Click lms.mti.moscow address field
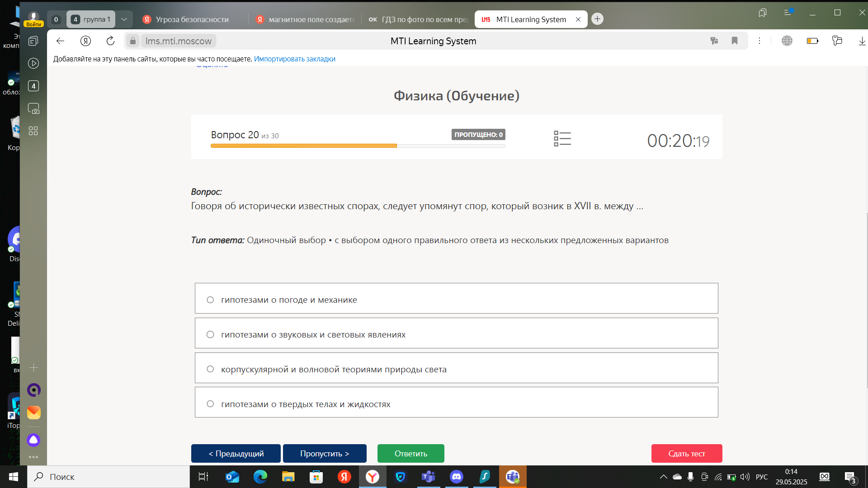868x488 pixels. [178, 41]
